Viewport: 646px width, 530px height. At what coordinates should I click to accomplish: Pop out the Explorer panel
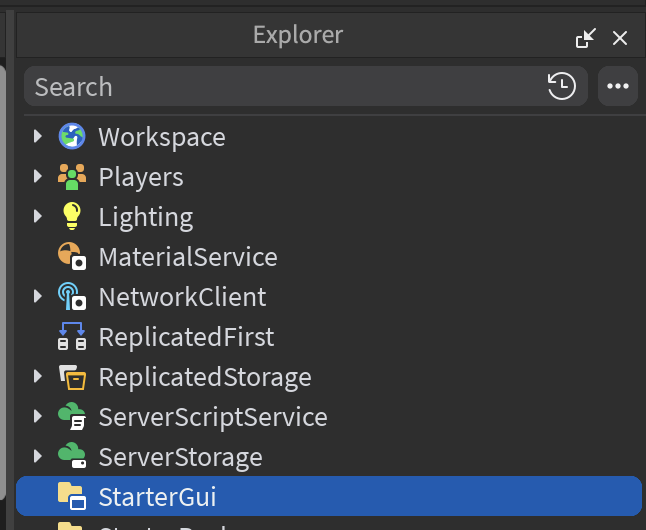pyautogui.click(x=585, y=38)
